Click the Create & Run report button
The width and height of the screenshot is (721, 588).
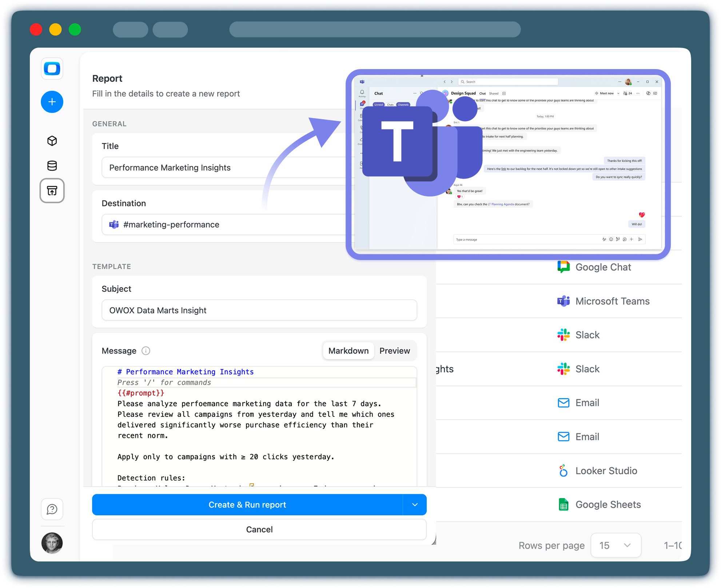pyautogui.click(x=247, y=505)
